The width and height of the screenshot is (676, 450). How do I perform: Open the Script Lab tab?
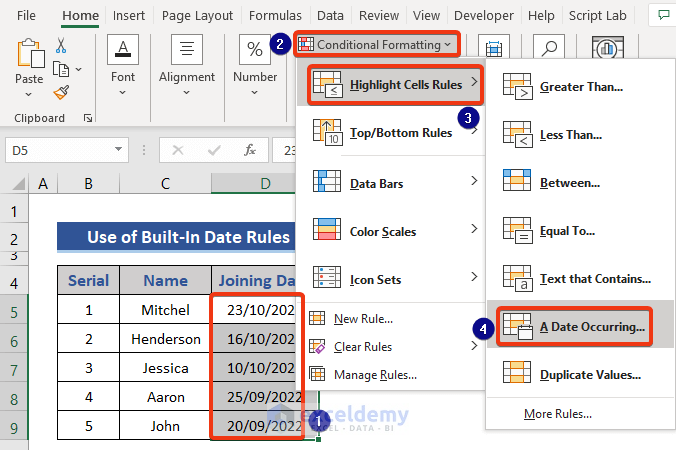tap(598, 16)
